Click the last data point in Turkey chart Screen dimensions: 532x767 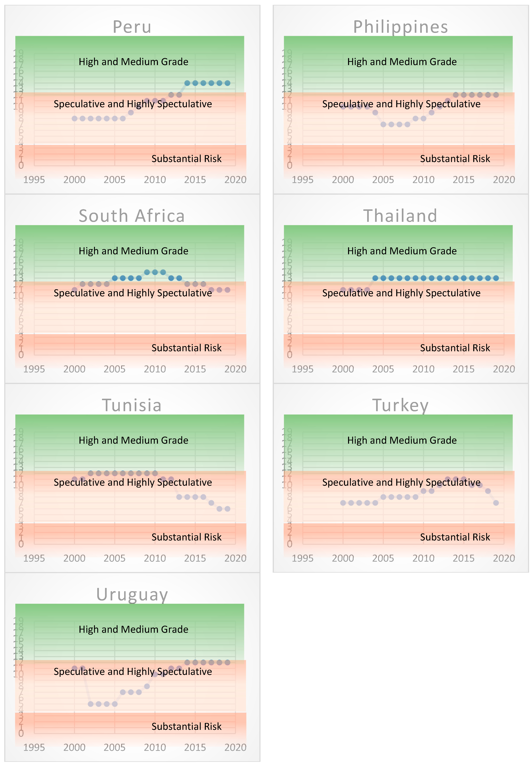coord(496,503)
